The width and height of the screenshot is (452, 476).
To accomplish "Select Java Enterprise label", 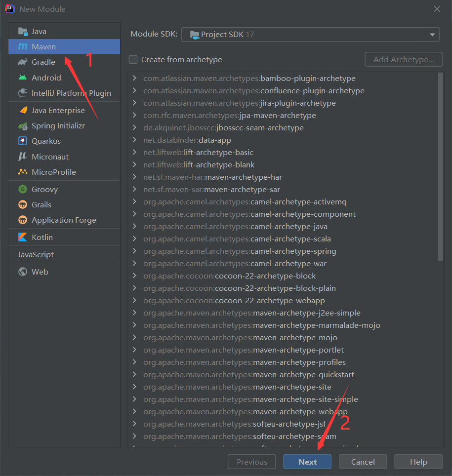I will (58, 110).
